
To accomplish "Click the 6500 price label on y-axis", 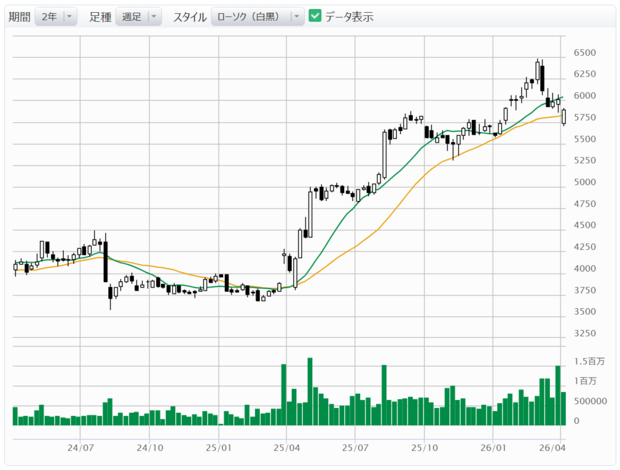I will (585, 53).
